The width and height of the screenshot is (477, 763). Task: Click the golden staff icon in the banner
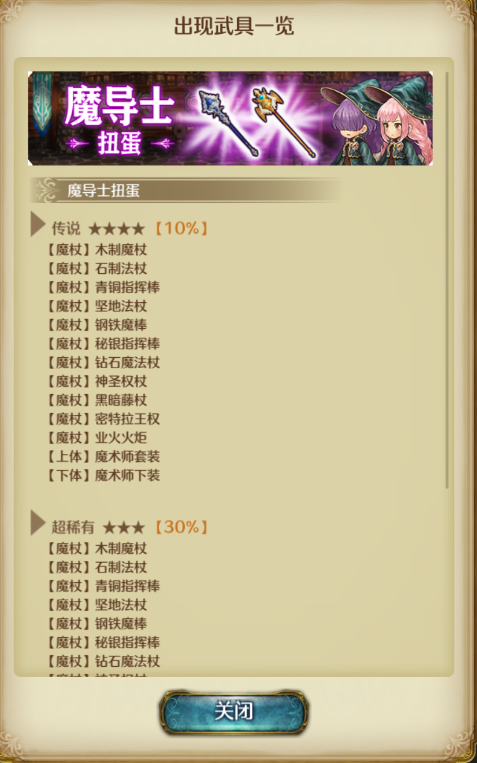coord(283,122)
